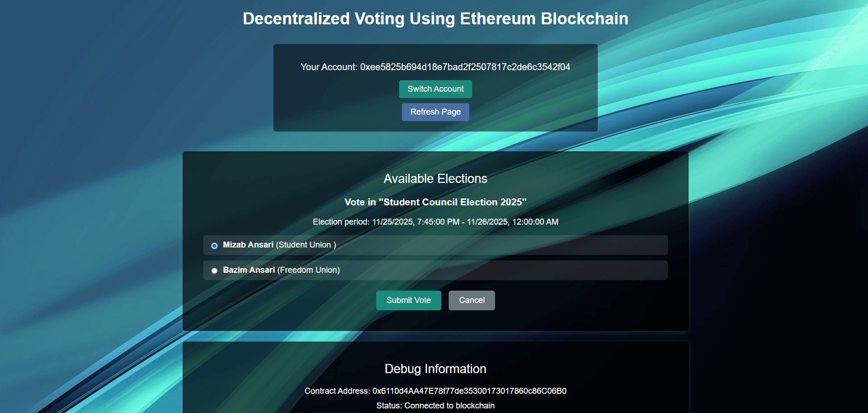This screenshot has width=868, height=413.
Task: Select the Mizab Ansari radio button
Action: click(x=214, y=246)
